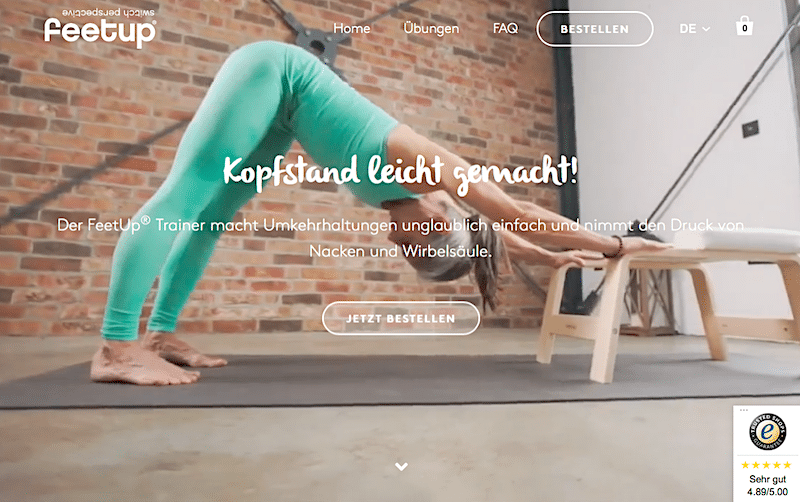This screenshot has width=800, height=502.
Task: Open the shopping bag cart icon
Action: click(744, 26)
